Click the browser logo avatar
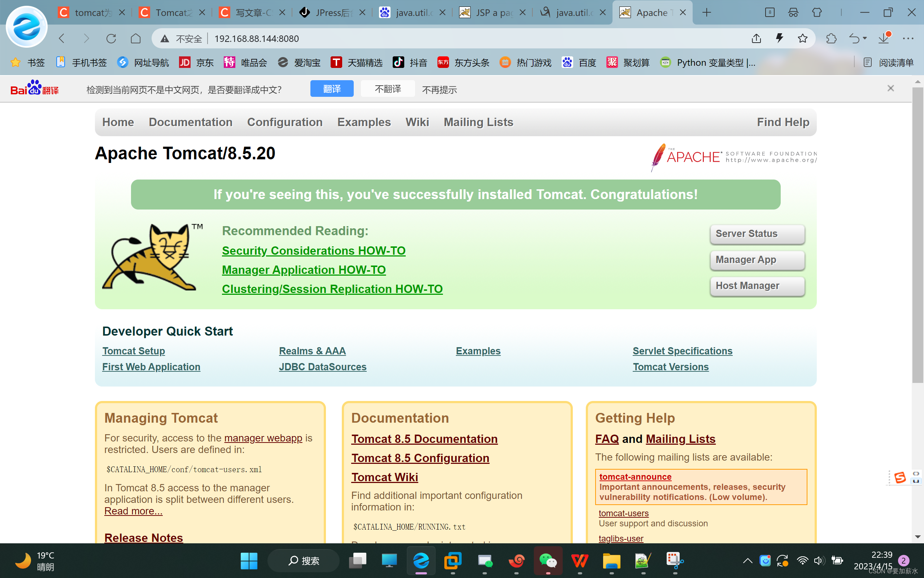924x578 pixels. point(27,27)
